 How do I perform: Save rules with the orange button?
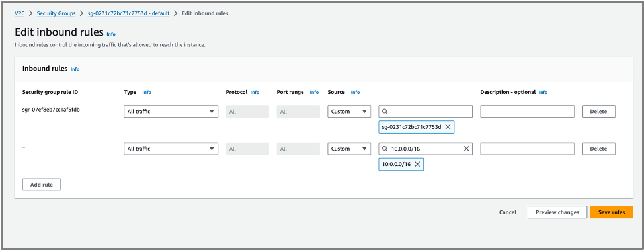tap(612, 212)
